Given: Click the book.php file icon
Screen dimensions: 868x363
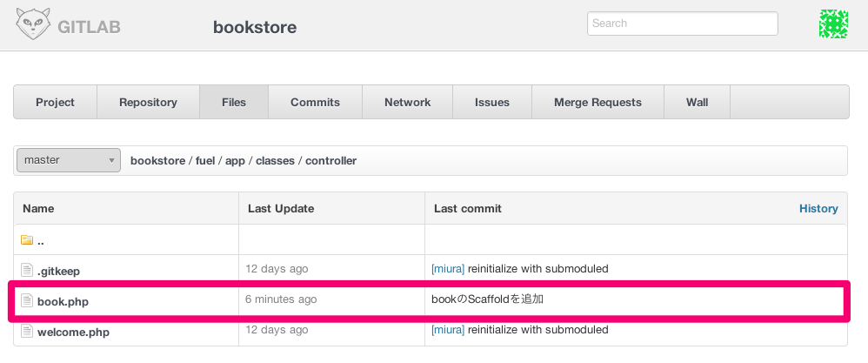Looking at the screenshot, I should 27,301.
